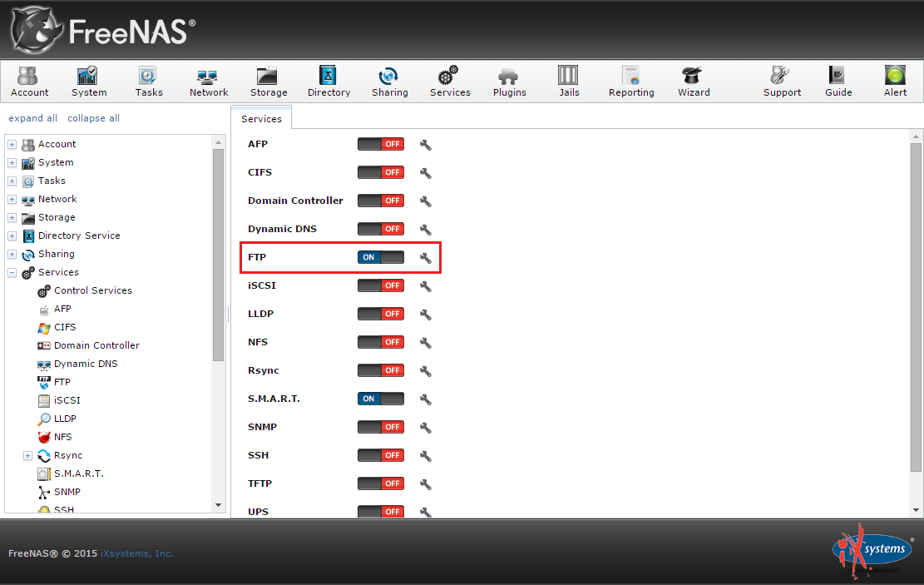Configure Domain Controller via wrench icon

426,201
